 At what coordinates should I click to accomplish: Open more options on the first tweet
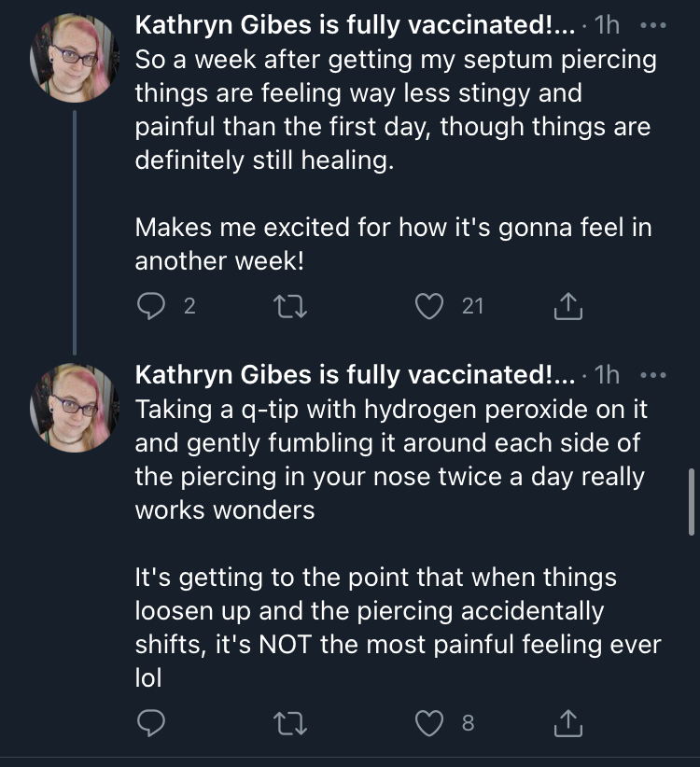pos(653,25)
